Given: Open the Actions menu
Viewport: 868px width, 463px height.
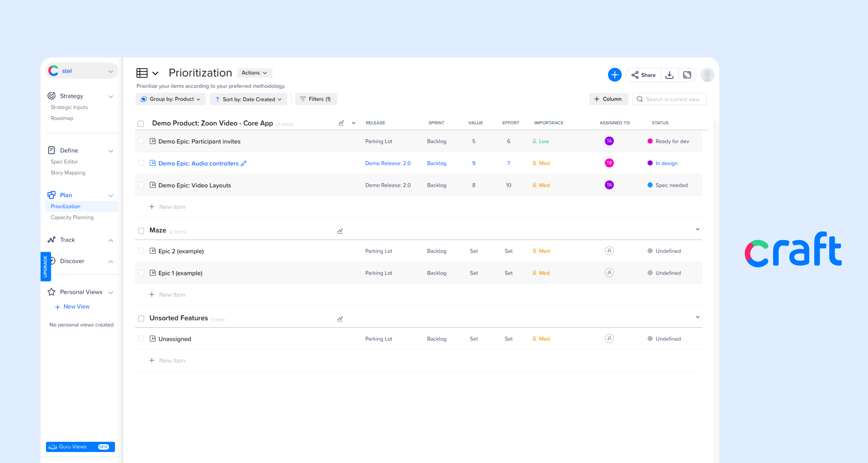Looking at the screenshot, I should point(254,73).
